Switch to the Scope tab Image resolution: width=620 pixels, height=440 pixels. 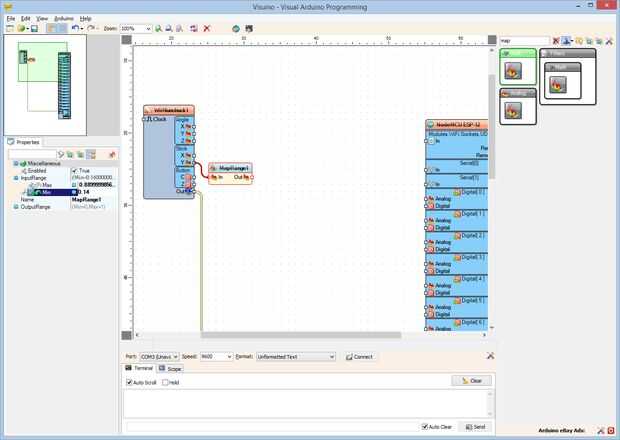click(170, 368)
